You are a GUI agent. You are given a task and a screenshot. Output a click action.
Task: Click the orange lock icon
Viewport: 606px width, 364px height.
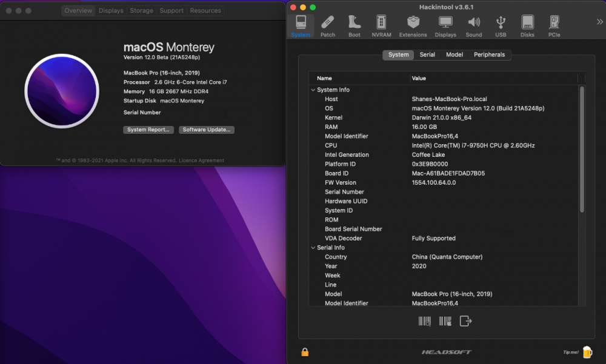pos(305,352)
